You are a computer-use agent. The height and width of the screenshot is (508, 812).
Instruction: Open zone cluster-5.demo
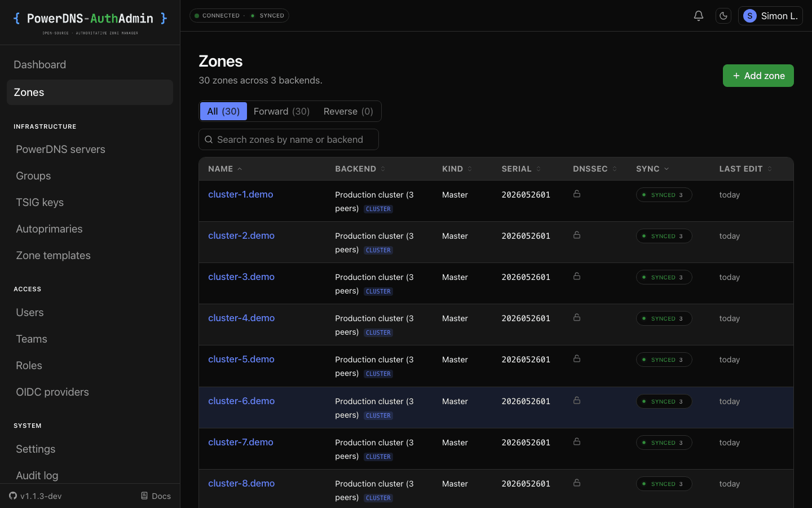(241, 359)
